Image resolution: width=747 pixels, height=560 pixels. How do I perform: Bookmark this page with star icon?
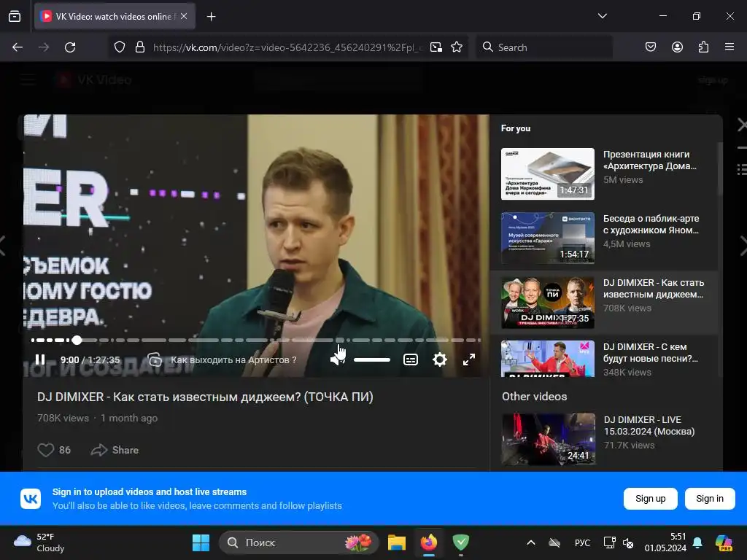(457, 47)
